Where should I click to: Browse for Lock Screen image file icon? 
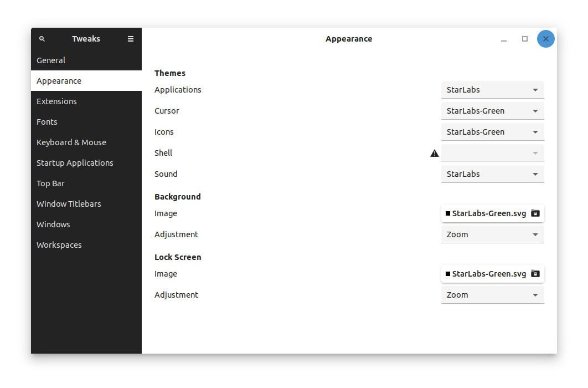[535, 274]
